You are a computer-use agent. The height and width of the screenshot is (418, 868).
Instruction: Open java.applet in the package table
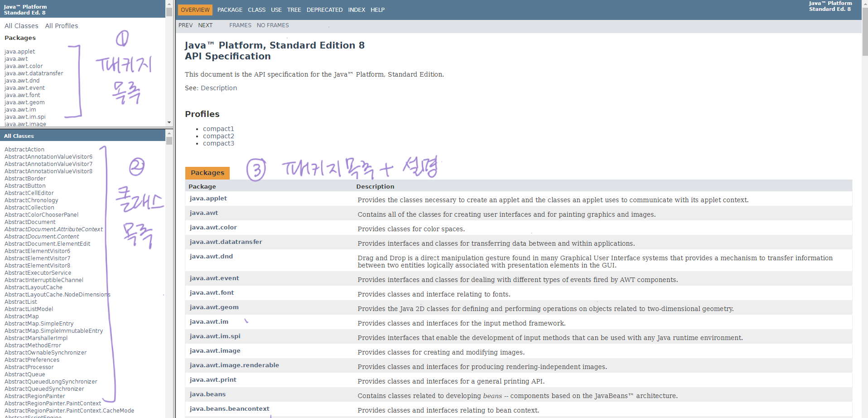(x=208, y=199)
